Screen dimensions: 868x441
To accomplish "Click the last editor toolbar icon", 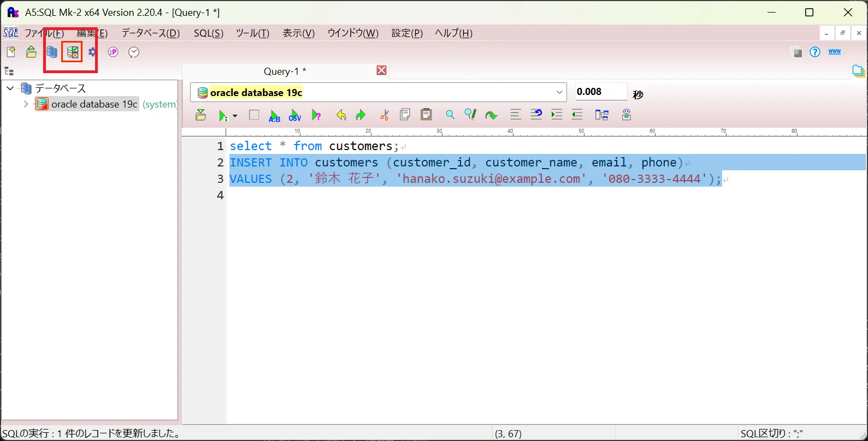I will click(x=627, y=115).
